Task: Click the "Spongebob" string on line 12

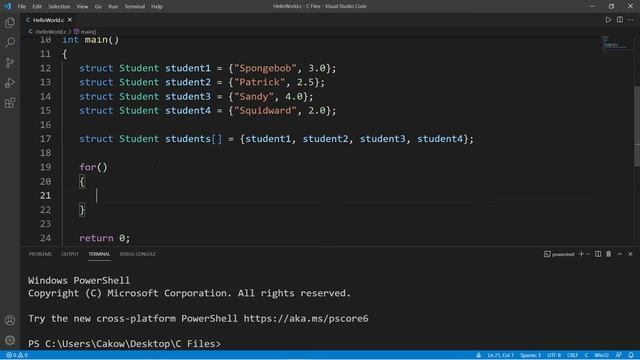Action: pos(265,68)
